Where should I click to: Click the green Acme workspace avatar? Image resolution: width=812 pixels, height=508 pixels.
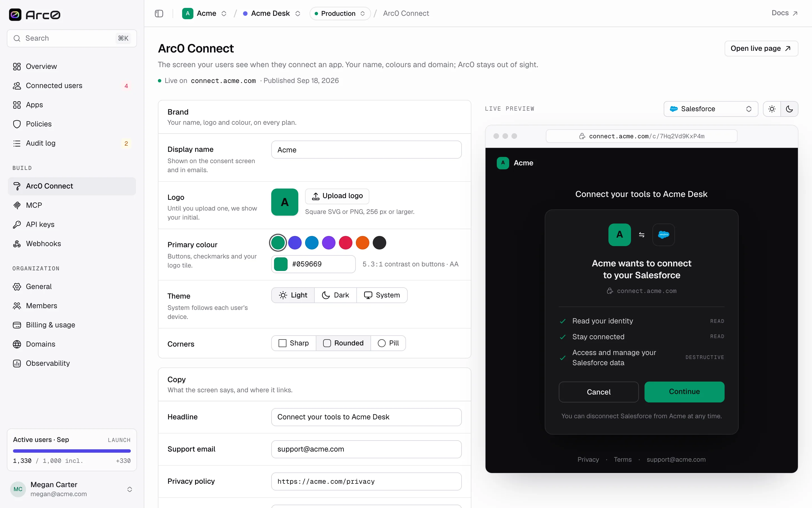click(x=187, y=14)
